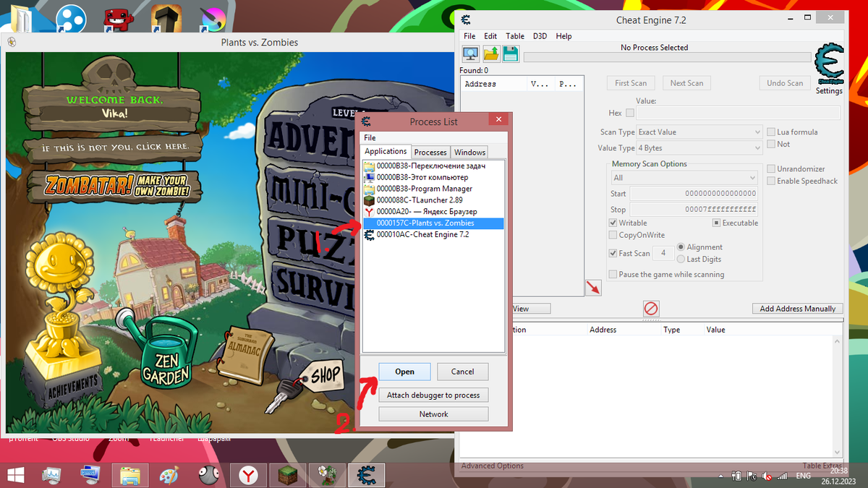
Task: Click the red arrow add-to-list icon
Action: [593, 288]
